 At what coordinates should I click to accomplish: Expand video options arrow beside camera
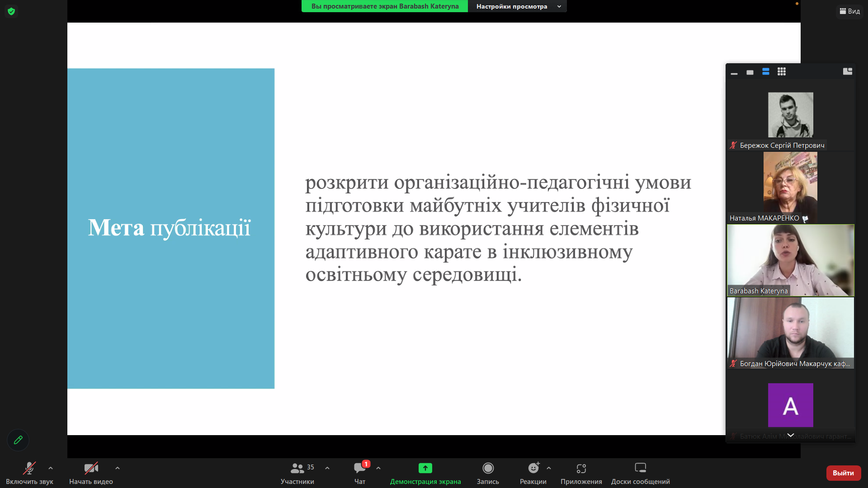point(118,468)
